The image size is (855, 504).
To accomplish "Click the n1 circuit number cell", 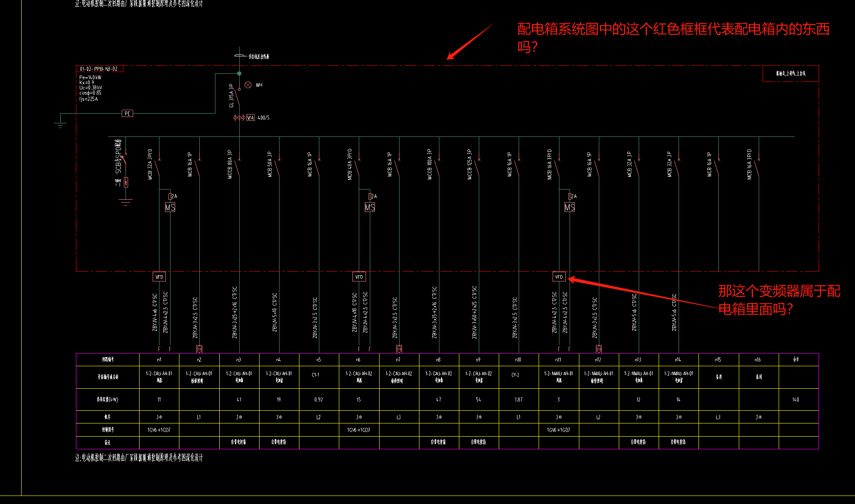I will 159,359.
